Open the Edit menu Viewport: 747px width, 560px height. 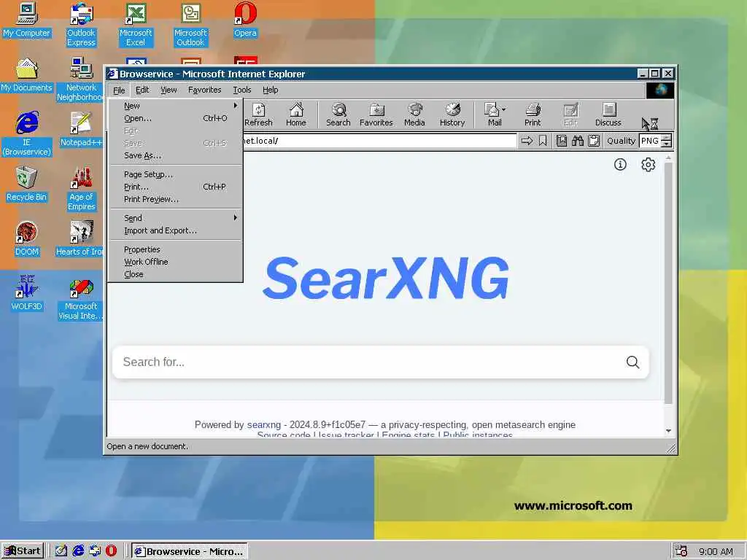pyautogui.click(x=142, y=90)
